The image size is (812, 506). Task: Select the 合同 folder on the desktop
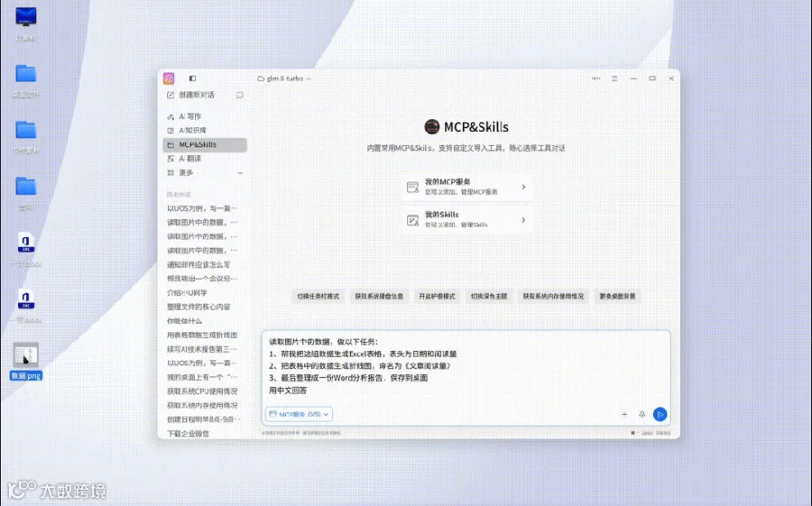click(x=26, y=193)
